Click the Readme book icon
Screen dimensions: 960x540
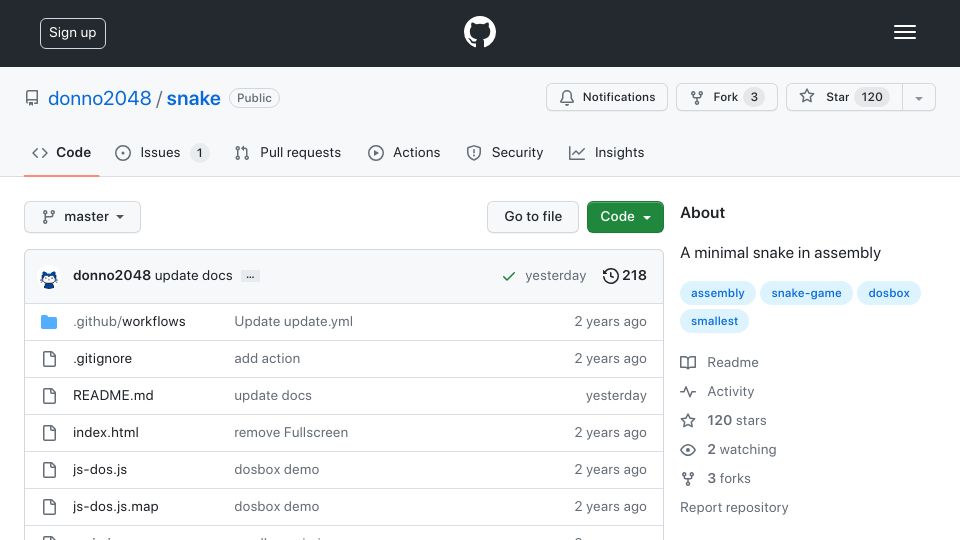[x=688, y=362]
